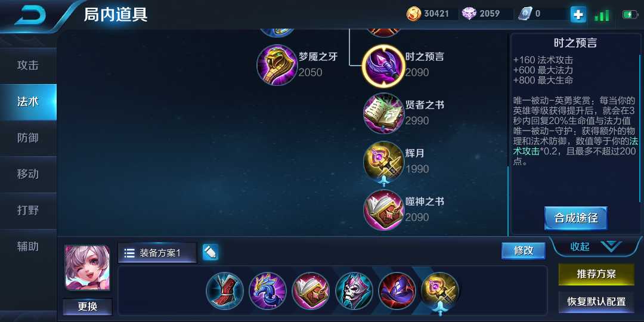Viewport: 644px width, 322px height.
Task: Open the 打野 category tab
Action: pos(28,210)
